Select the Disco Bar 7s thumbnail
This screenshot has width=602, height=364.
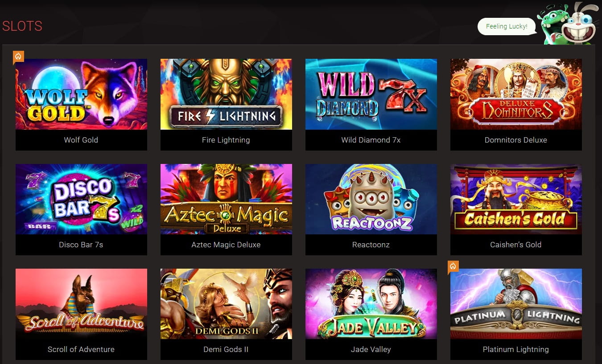(x=81, y=199)
